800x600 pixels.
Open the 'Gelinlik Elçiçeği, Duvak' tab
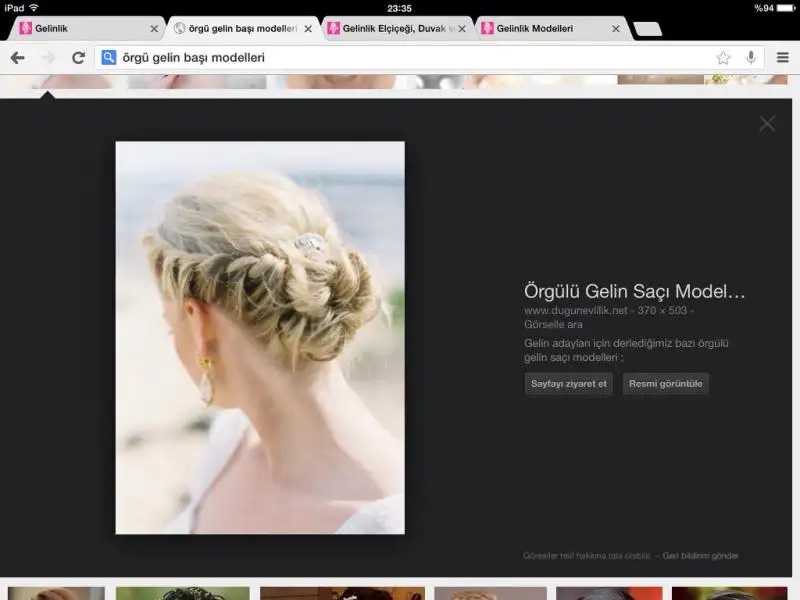pyautogui.click(x=392, y=29)
